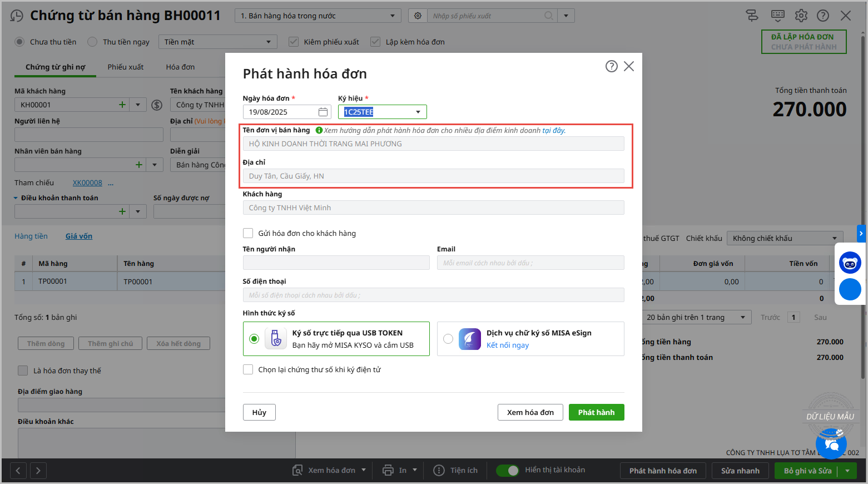The height and width of the screenshot is (484, 868).
Task: Click the info icon beside Tên đơn vị bán hàng
Action: 319,130
